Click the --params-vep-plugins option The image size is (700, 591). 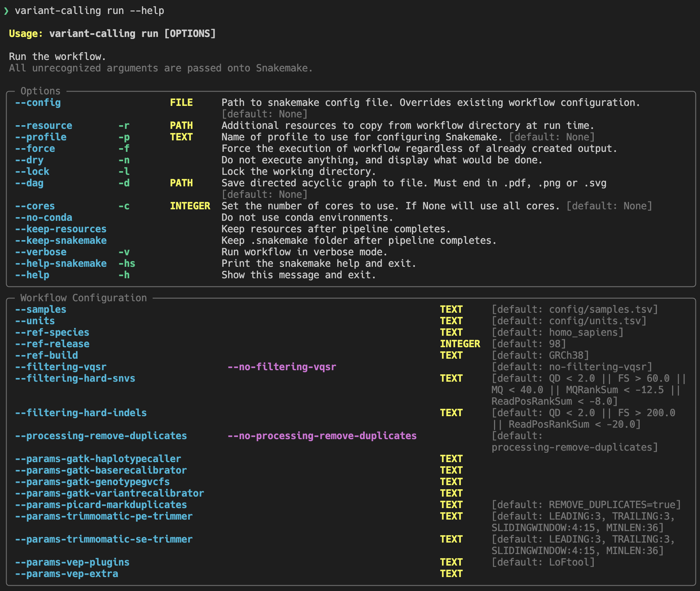[x=72, y=562]
